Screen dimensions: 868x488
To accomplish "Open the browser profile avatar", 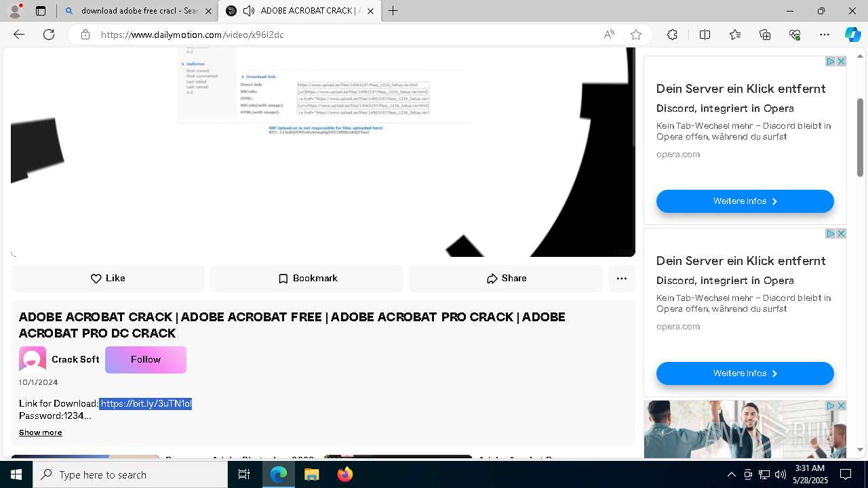I will [x=15, y=11].
